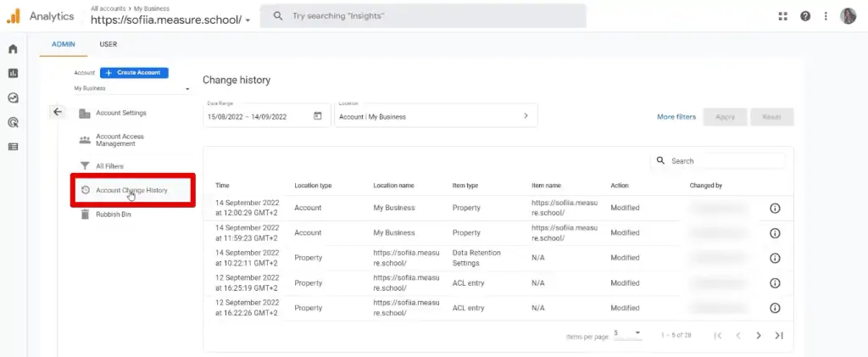Go to last page of results
Image resolution: width=868 pixels, height=357 pixels.
pyautogui.click(x=779, y=336)
